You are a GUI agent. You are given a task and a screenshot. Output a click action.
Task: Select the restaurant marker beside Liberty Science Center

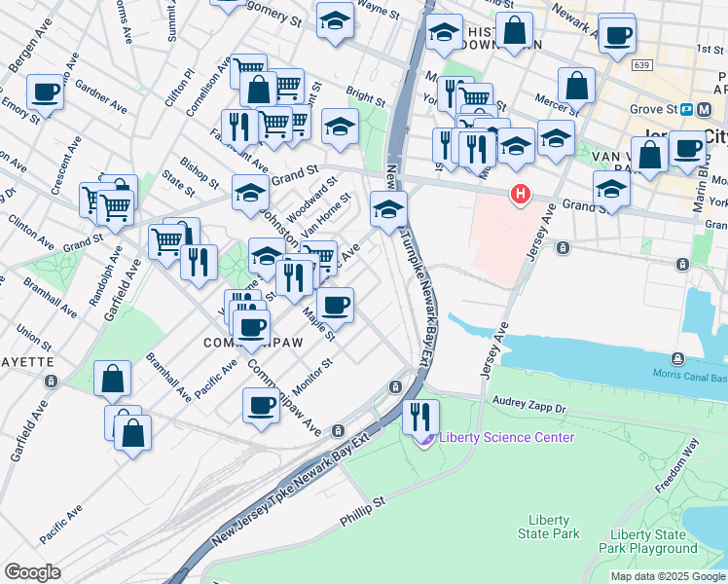coord(420,420)
